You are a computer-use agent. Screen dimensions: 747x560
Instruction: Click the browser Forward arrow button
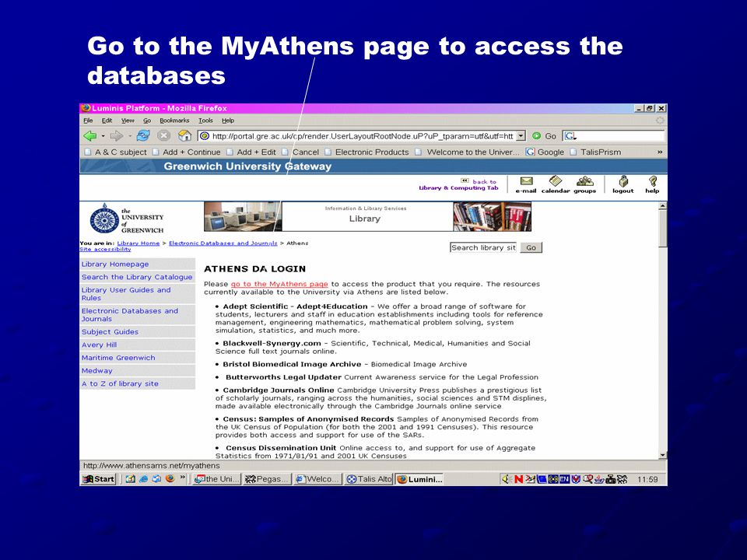116,136
